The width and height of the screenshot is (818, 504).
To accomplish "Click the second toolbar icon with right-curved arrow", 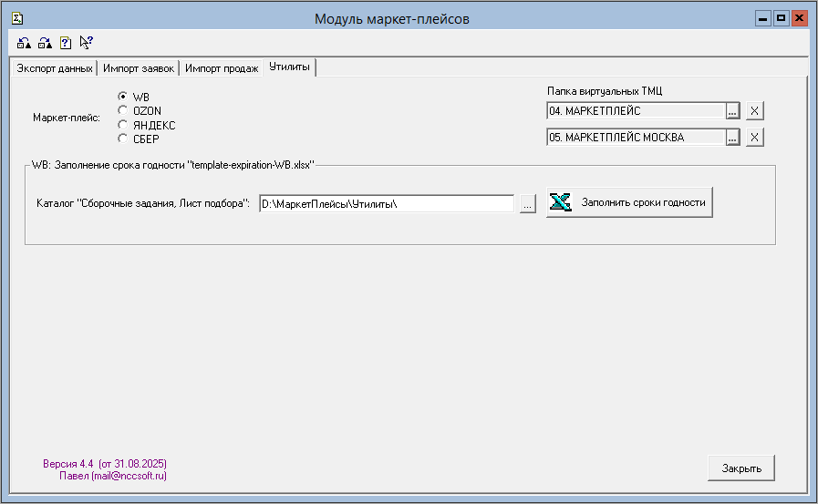I will (x=45, y=42).
